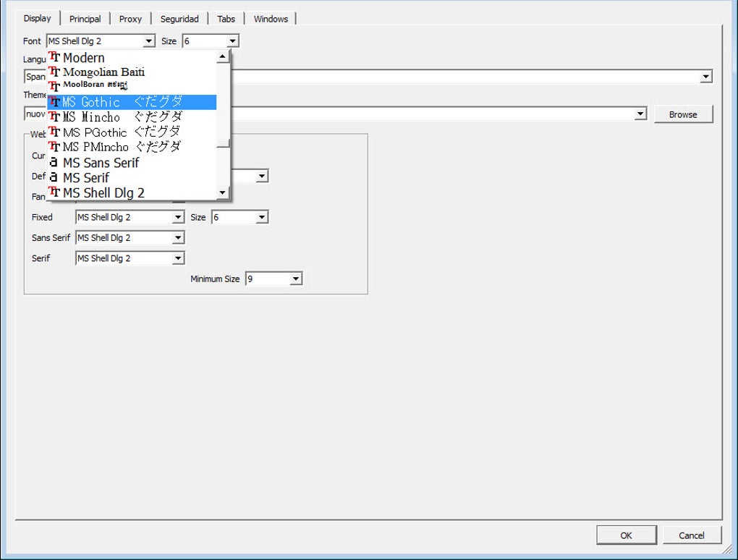Click font list scroll down arrow
738x560 pixels.
(223, 192)
